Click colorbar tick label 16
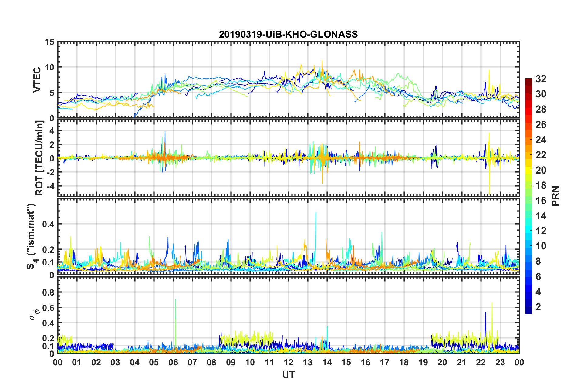The image size is (577, 392). tap(541, 200)
